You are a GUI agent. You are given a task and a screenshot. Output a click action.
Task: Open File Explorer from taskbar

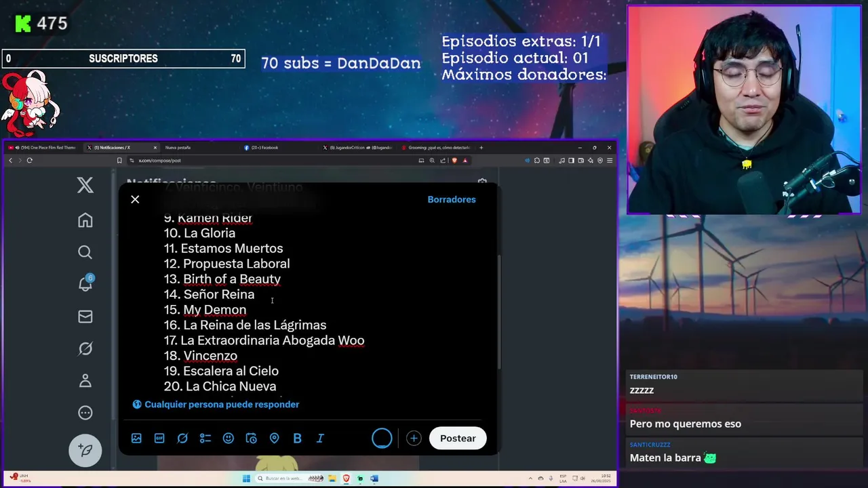pos(332,479)
